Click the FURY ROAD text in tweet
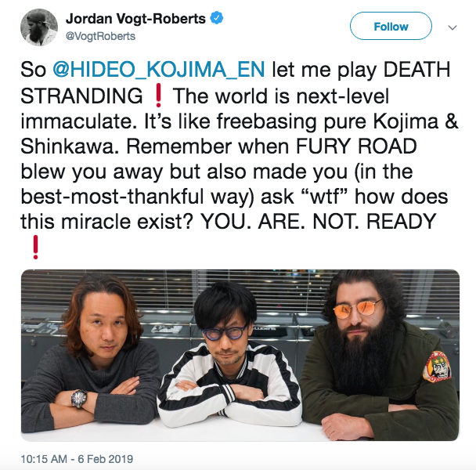Viewport: 476px width, 470px height. pyautogui.click(x=356, y=146)
